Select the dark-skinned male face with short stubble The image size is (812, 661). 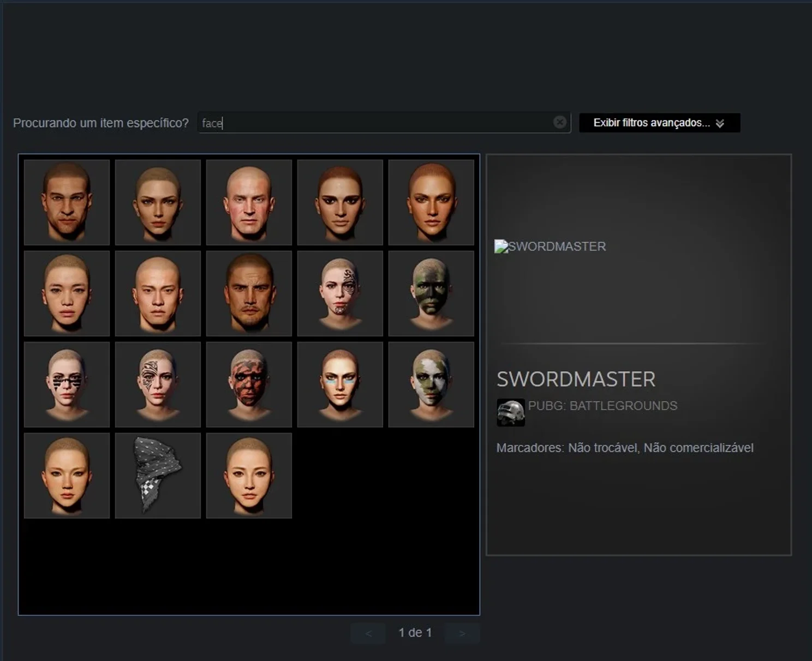pyautogui.click(x=67, y=202)
